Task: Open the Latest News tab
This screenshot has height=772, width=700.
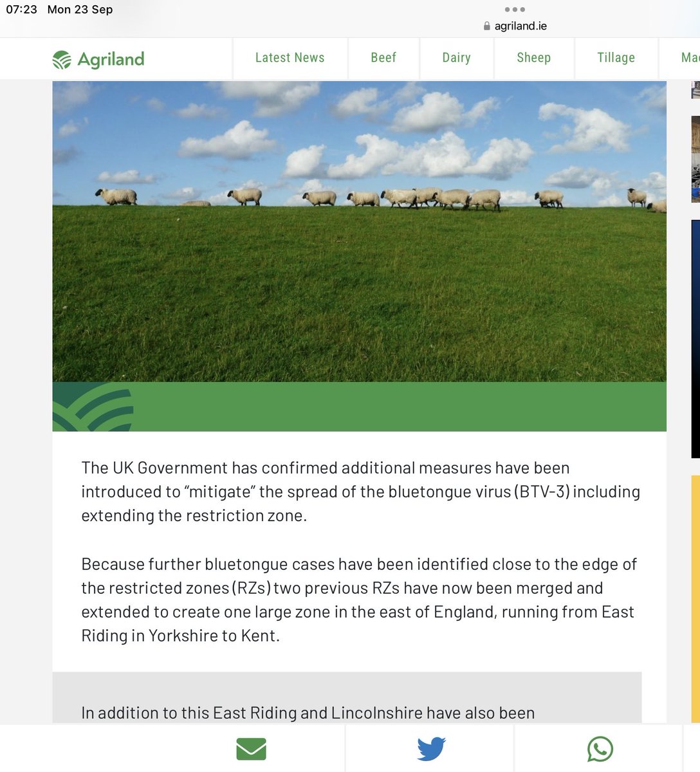Action: [x=290, y=58]
